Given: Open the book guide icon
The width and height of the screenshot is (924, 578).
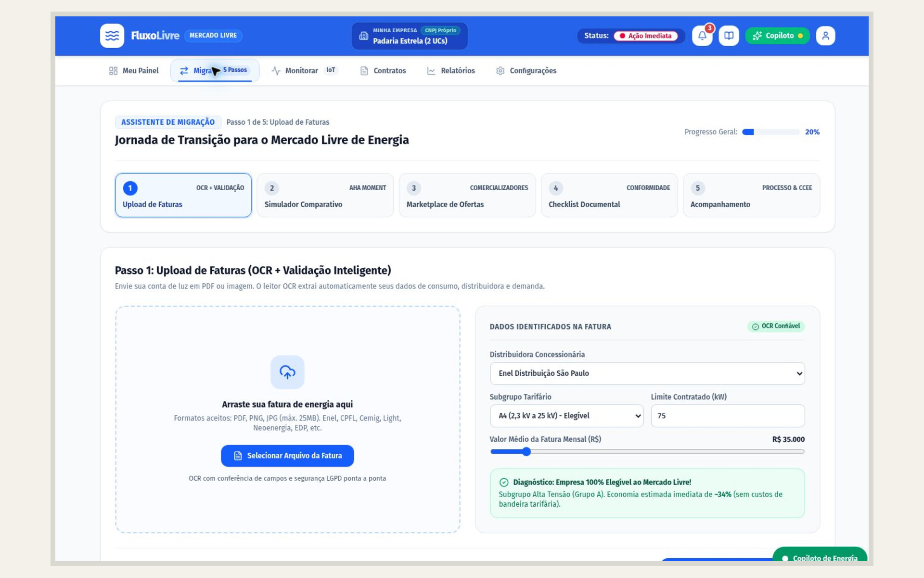Looking at the screenshot, I should (729, 36).
